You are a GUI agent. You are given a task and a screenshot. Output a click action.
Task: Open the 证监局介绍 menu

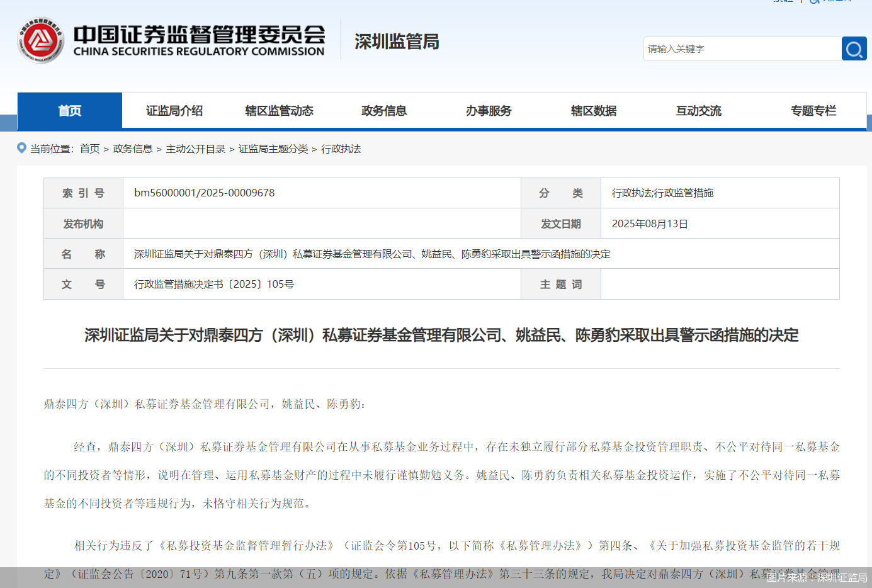174,110
